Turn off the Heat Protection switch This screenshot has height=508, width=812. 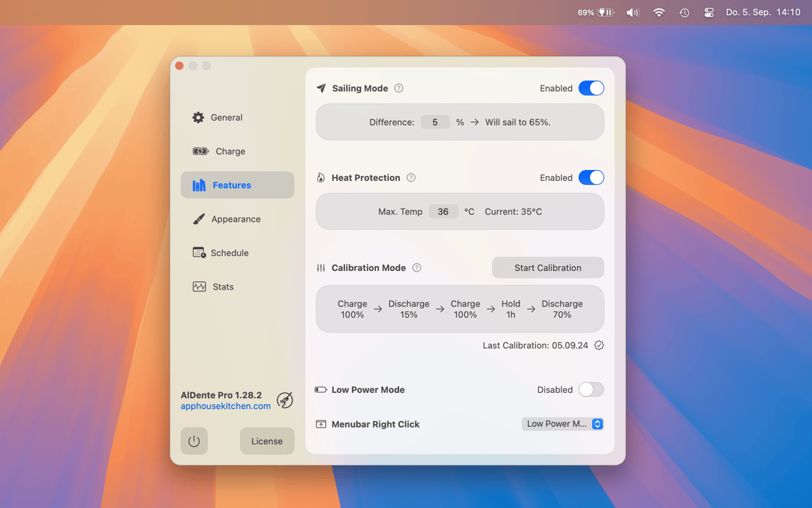tap(591, 177)
